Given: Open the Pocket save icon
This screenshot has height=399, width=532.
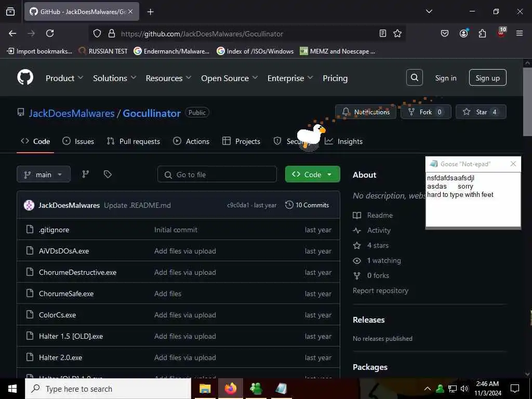Looking at the screenshot, I should (445, 33).
